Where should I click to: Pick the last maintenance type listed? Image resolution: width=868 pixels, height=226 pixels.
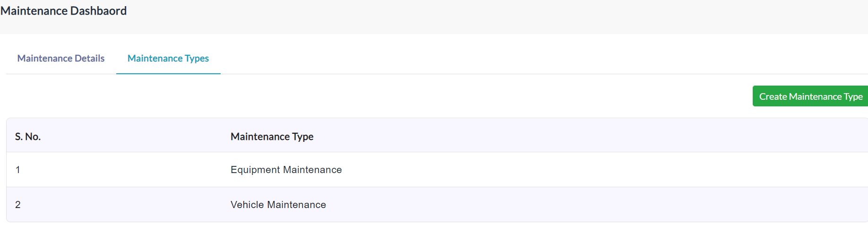click(x=278, y=205)
